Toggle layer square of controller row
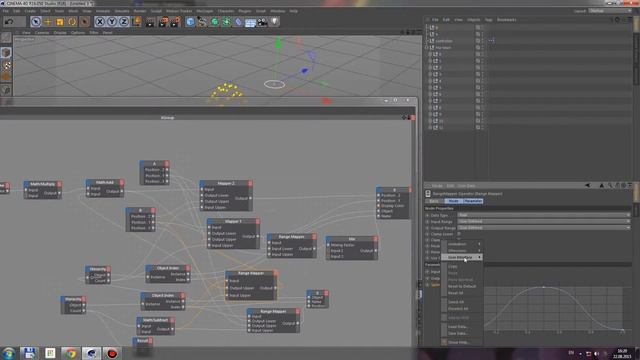The width and height of the screenshot is (640, 360). tap(478, 40)
